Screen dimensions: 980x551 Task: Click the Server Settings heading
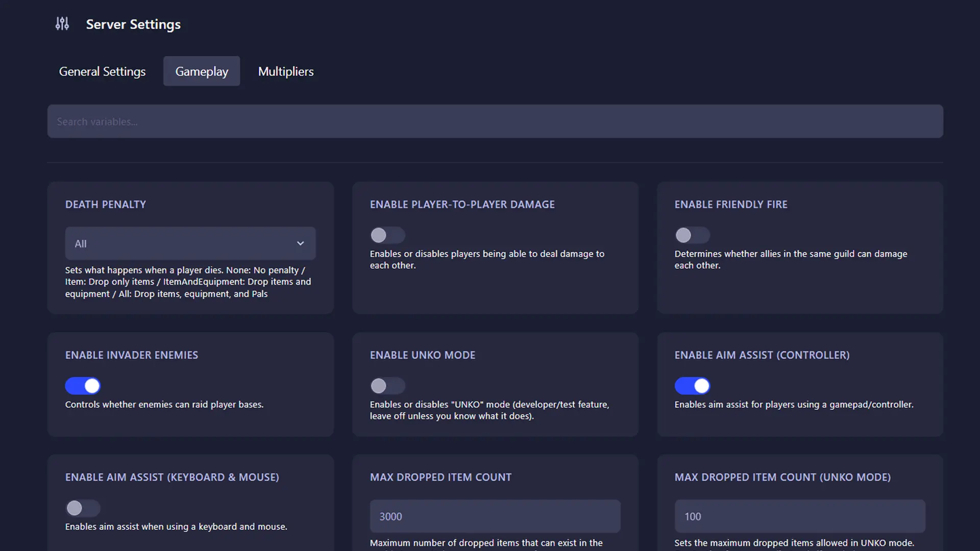133,24
